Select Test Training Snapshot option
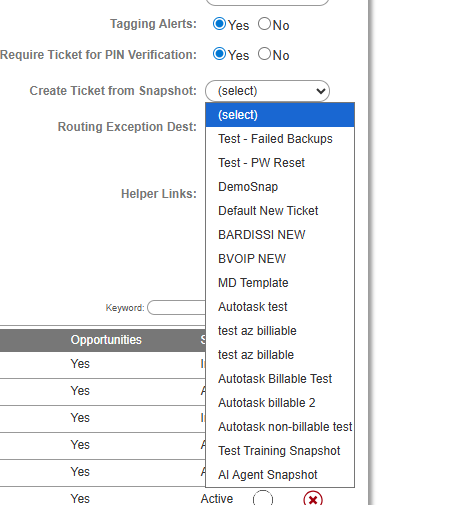The width and height of the screenshot is (458, 505). pyautogui.click(x=280, y=451)
